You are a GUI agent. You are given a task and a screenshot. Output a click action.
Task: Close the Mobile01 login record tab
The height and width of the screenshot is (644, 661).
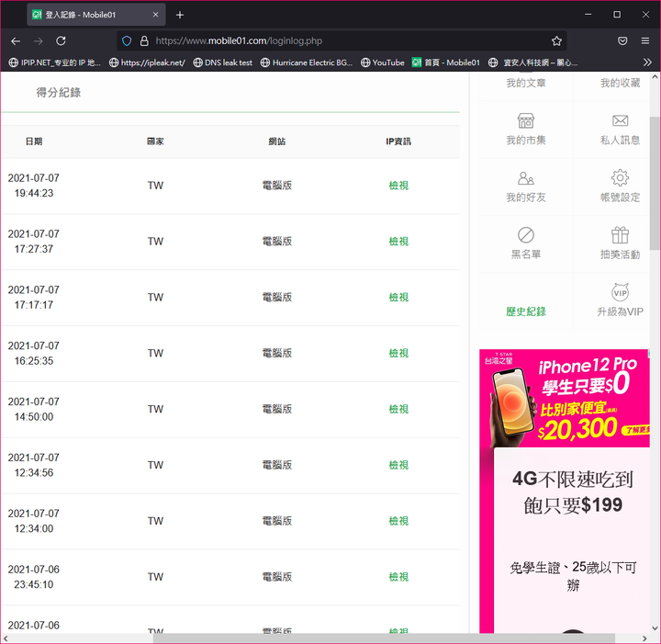[x=155, y=15]
